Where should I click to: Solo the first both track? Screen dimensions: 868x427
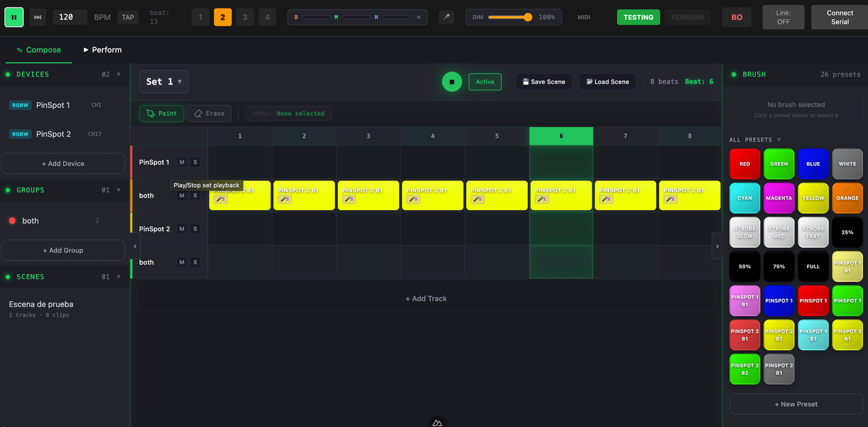(x=195, y=195)
